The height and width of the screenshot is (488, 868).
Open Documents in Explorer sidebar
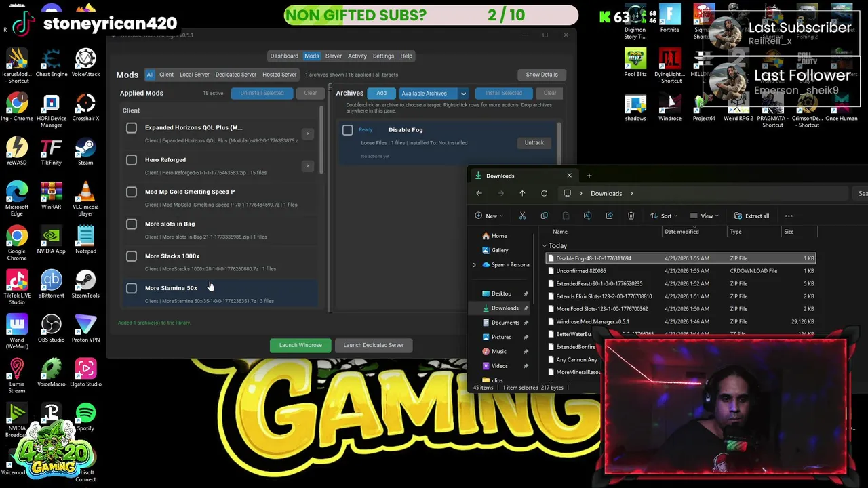tap(505, 323)
